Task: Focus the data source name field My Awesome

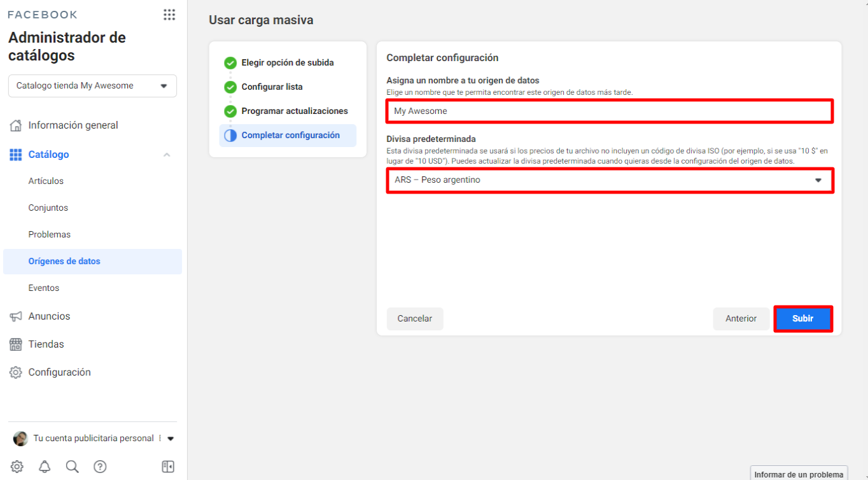Action: 610,111
